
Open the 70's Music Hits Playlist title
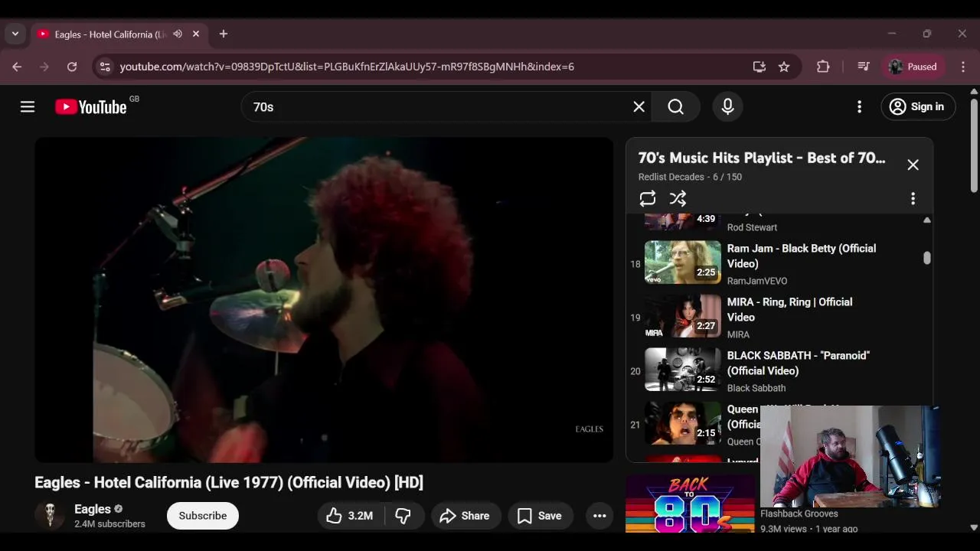coord(762,158)
